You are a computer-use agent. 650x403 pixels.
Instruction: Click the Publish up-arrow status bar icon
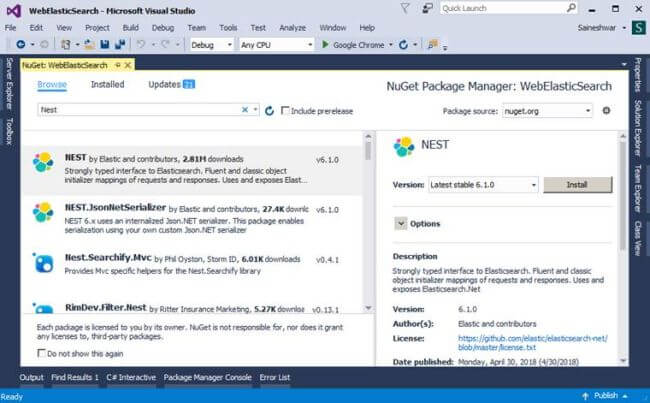pos(585,396)
